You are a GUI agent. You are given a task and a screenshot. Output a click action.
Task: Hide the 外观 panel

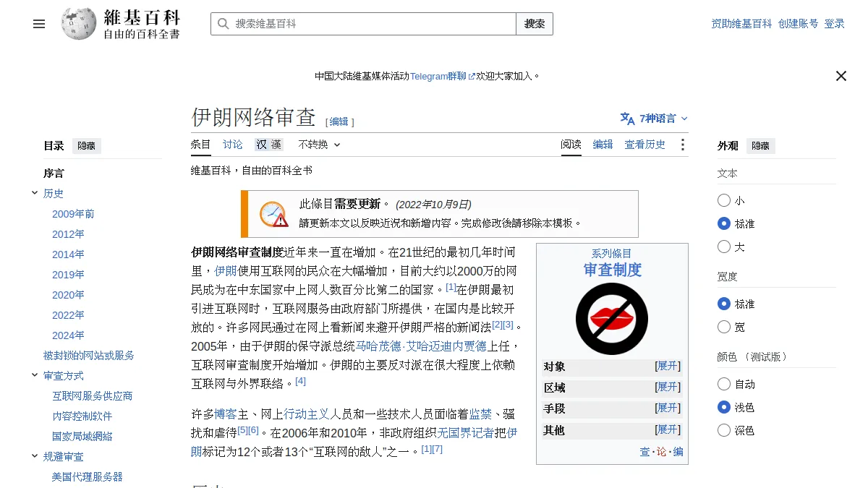point(760,145)
